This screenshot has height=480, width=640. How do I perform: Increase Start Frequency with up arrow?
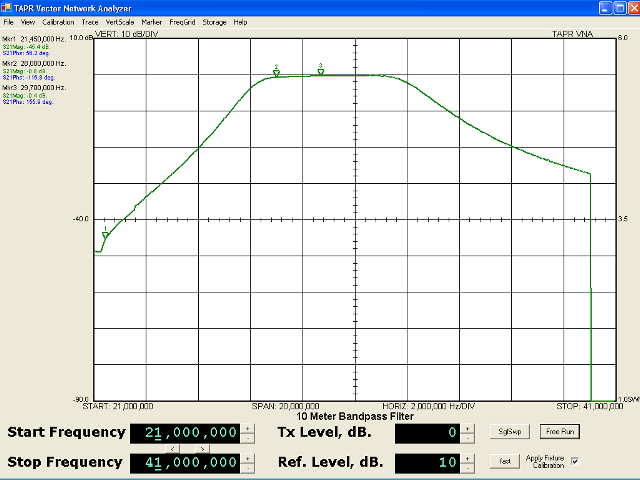[247, 428]
